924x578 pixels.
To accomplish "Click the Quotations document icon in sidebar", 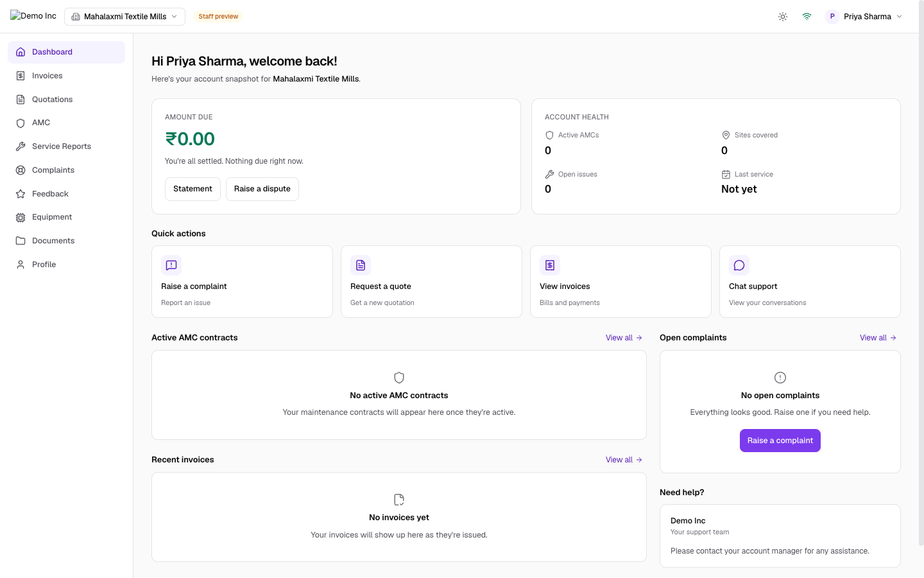I will click(x=21, y=100).
